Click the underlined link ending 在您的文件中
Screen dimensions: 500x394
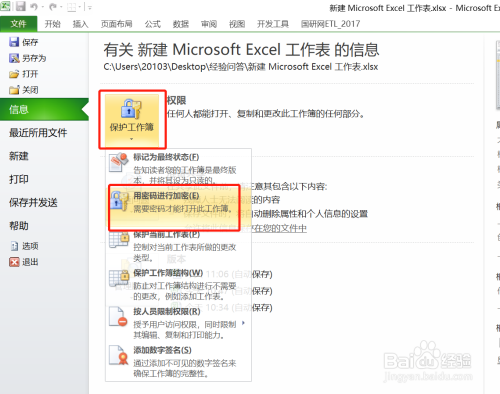[x=246, y=228]
